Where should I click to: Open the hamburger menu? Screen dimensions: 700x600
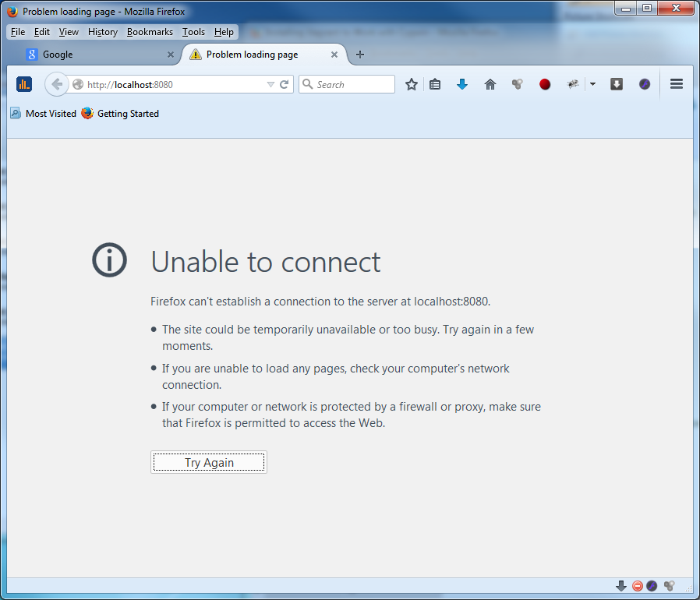(x=677, y=84)
